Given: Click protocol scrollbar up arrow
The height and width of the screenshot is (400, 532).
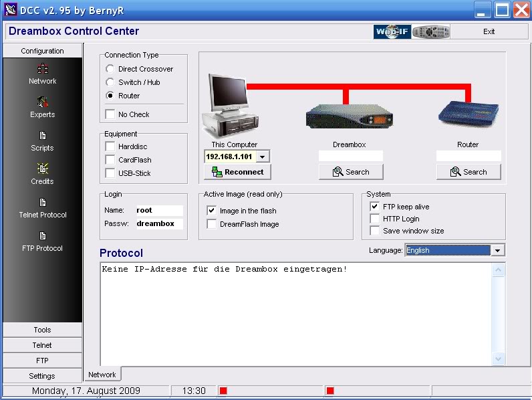Looking at the screenshot, I should point(498,270).
